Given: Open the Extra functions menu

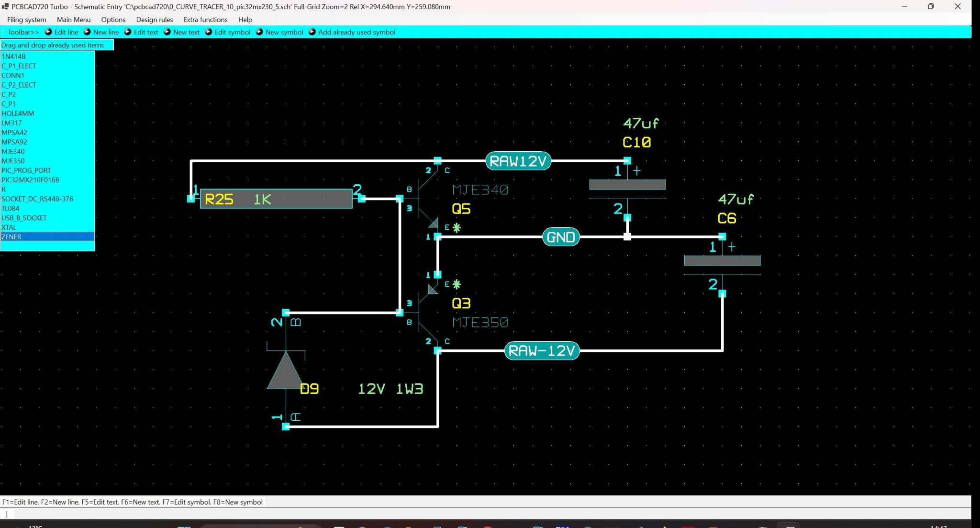Looking at the screenshot, I should [206, 20].
